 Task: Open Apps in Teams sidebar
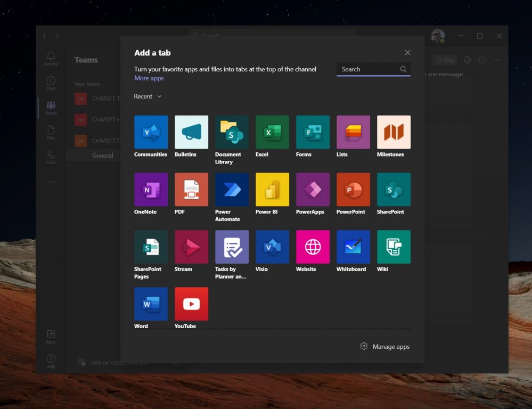tap(51, 337)
